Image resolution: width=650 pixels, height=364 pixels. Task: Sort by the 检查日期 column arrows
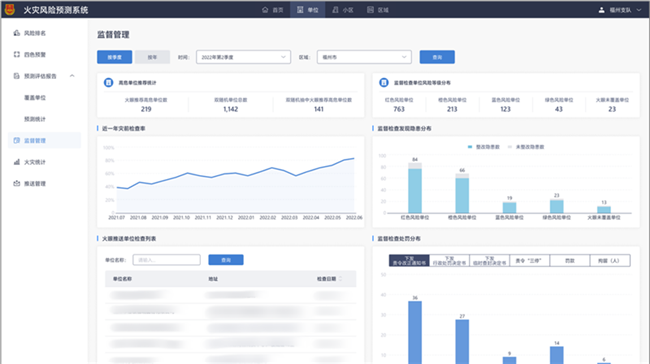tap(340, 279)
